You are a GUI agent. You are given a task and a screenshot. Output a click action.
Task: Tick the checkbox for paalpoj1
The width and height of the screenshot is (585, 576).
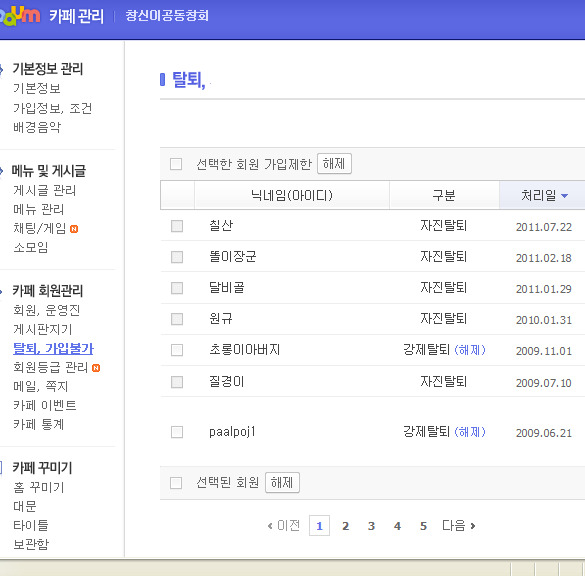(x=177, y=432)
